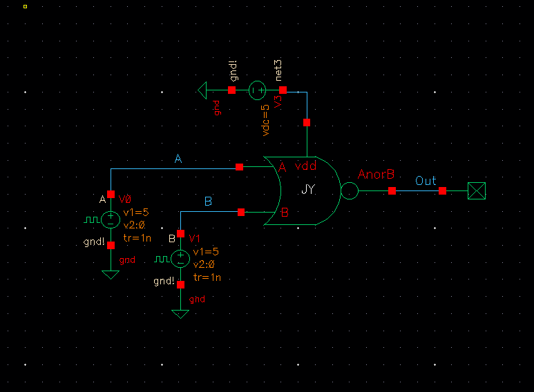Select the vdd pin label on gate

click(x=305, y=166)
